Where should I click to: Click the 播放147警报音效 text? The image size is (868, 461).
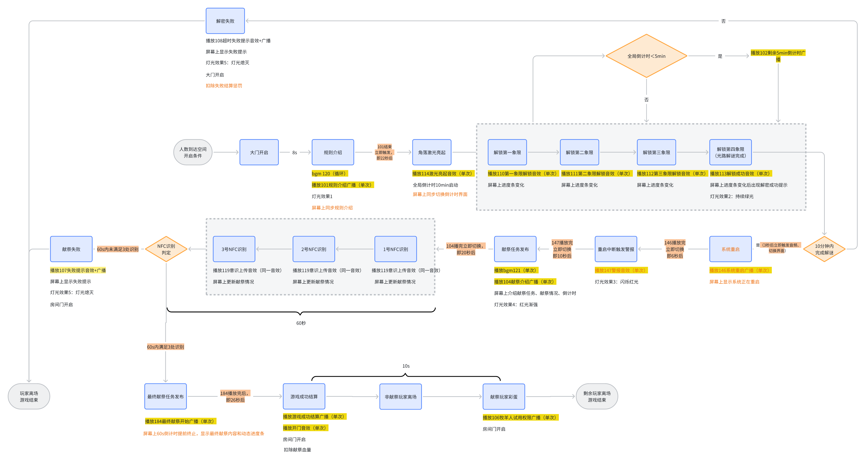621,270
